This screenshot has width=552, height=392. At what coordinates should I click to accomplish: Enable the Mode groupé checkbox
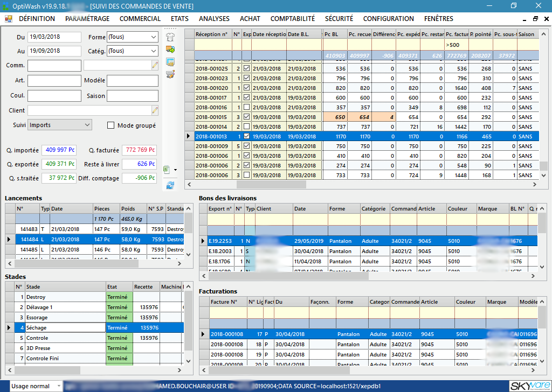click(x=111, y=125)
